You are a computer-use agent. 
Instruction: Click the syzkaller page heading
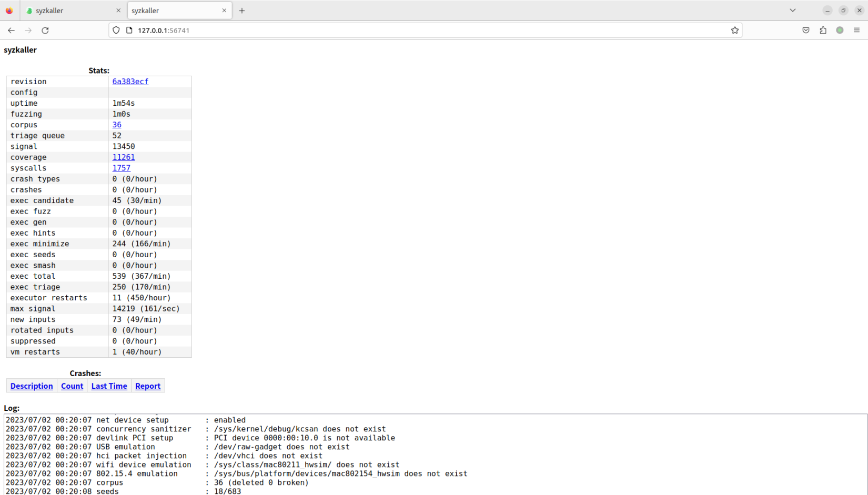[21, 50]
